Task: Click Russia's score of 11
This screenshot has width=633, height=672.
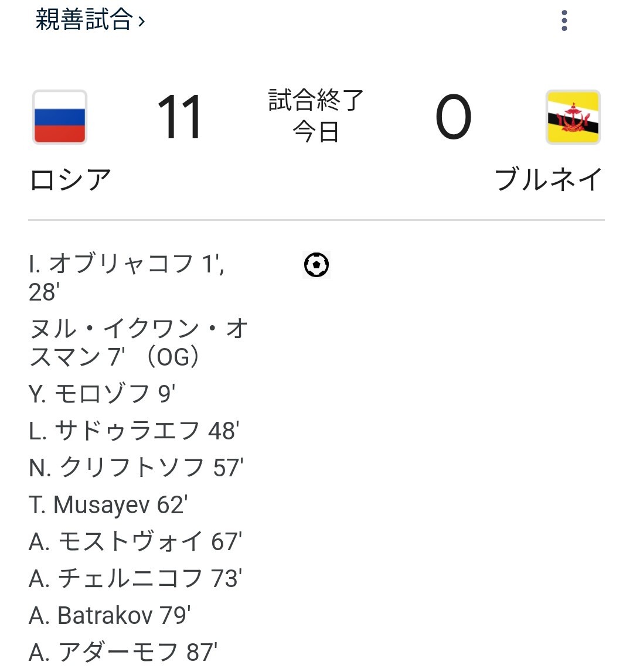Action: click(179, 118)
